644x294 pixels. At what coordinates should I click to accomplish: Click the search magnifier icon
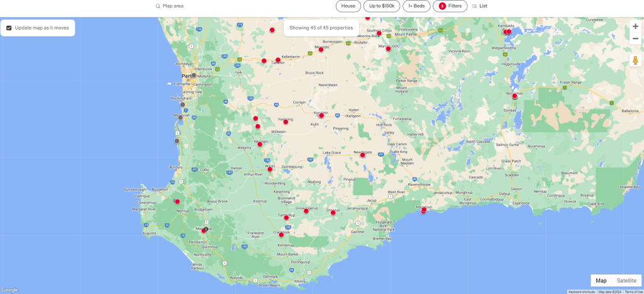pos(158,6)
